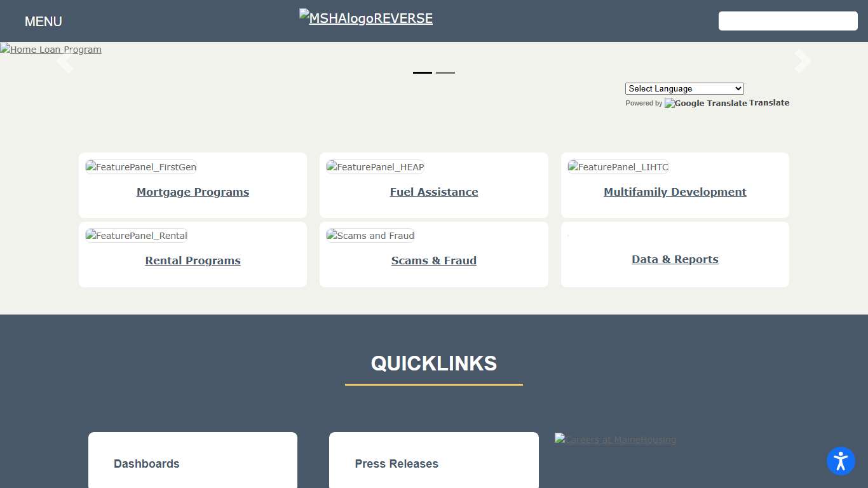Image resolution: width=868 pixels, height=488 pixels.
Task: Click the FeaturePanel_LIHTC image
Action: [x=618, y=167]
